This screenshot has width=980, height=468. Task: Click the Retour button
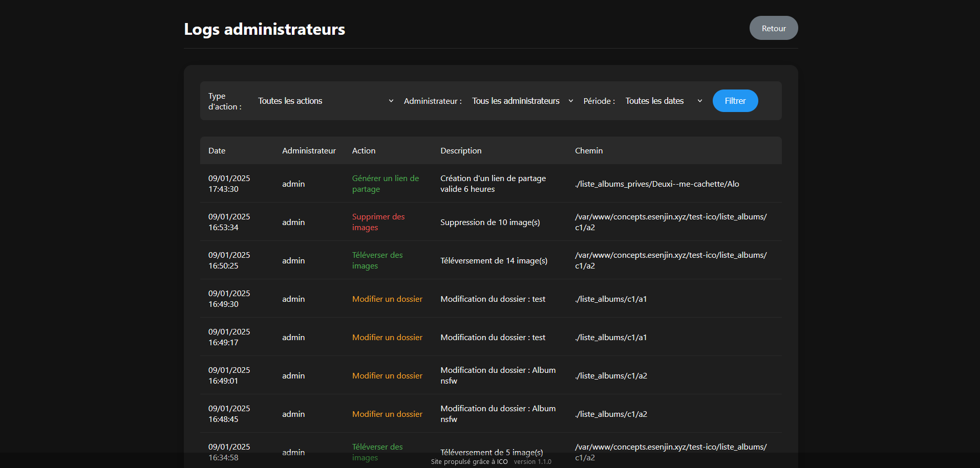[773, 28]
